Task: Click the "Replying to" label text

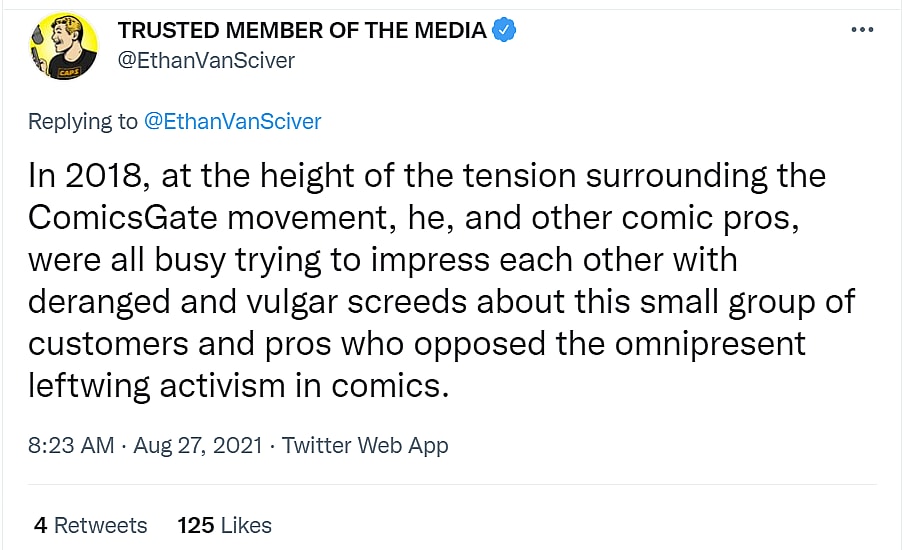Action: pos(83,122)
